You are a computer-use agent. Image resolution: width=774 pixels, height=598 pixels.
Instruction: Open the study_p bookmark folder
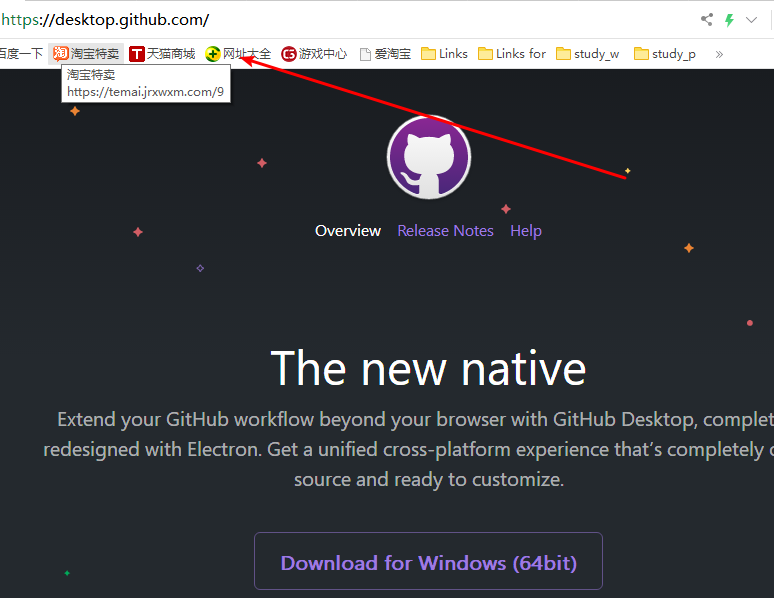click(x=665, y=53)
